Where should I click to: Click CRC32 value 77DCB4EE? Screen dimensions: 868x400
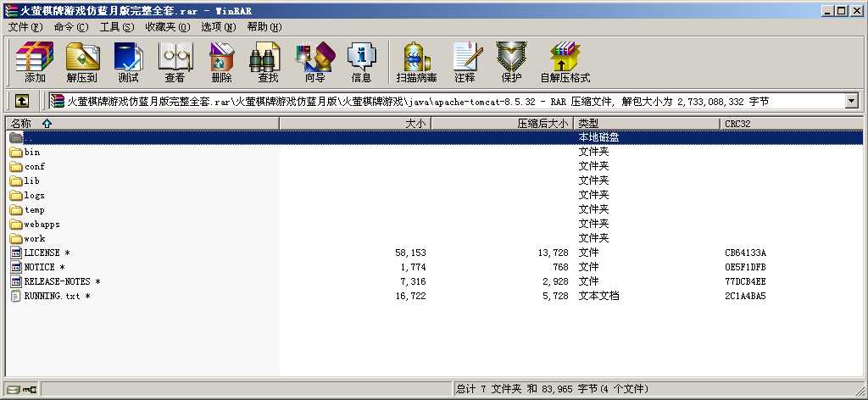coord(745,281)
